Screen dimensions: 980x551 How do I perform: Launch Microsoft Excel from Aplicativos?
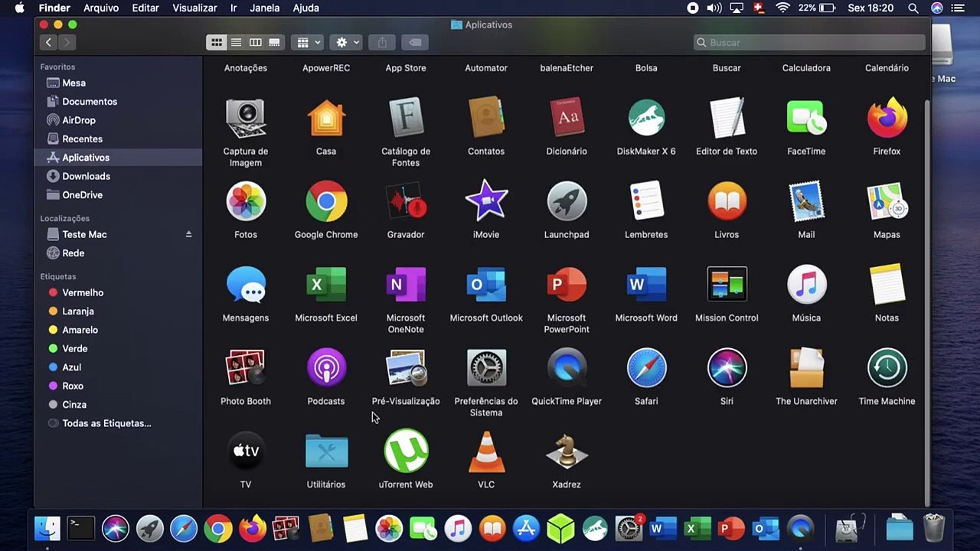[x=326, y=285]
